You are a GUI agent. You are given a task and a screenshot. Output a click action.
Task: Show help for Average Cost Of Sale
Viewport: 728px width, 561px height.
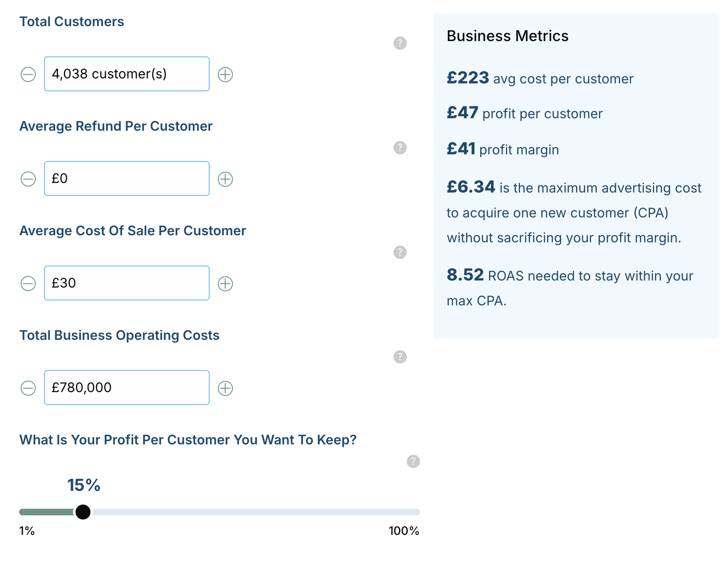point(400,252)
